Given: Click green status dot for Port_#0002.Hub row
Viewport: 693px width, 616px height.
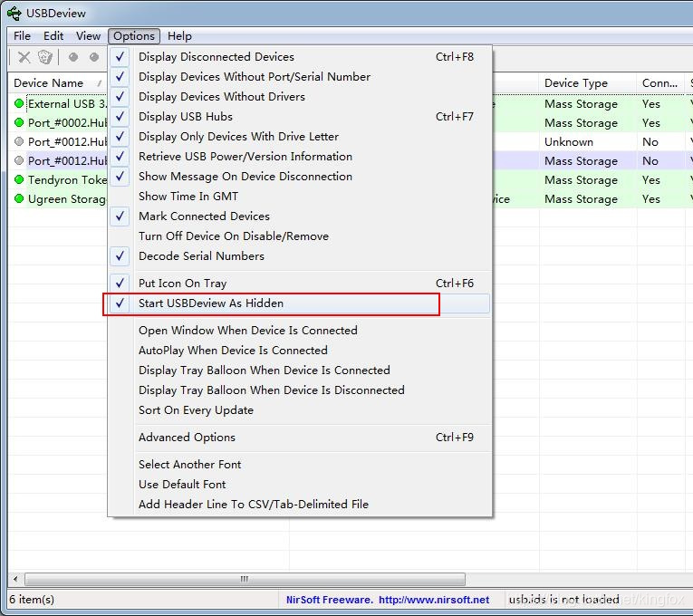Looking at the screenshot, I should (18, 122).
